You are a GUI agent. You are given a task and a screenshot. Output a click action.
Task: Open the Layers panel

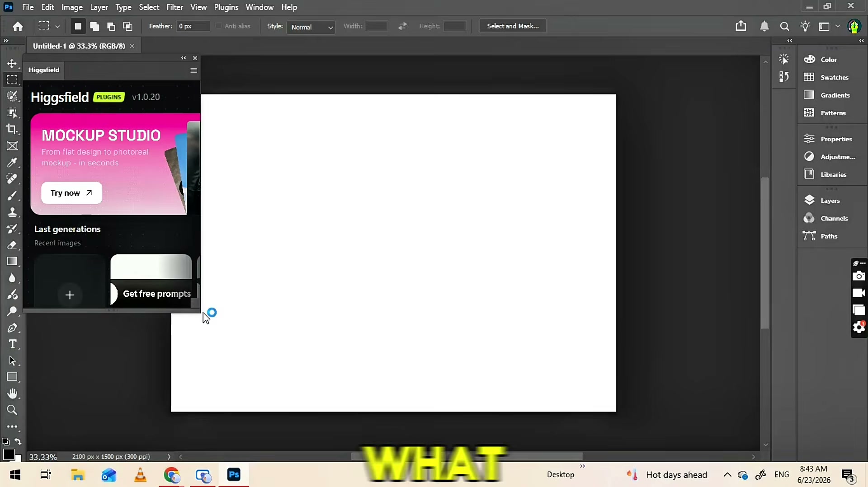(830, 201)
